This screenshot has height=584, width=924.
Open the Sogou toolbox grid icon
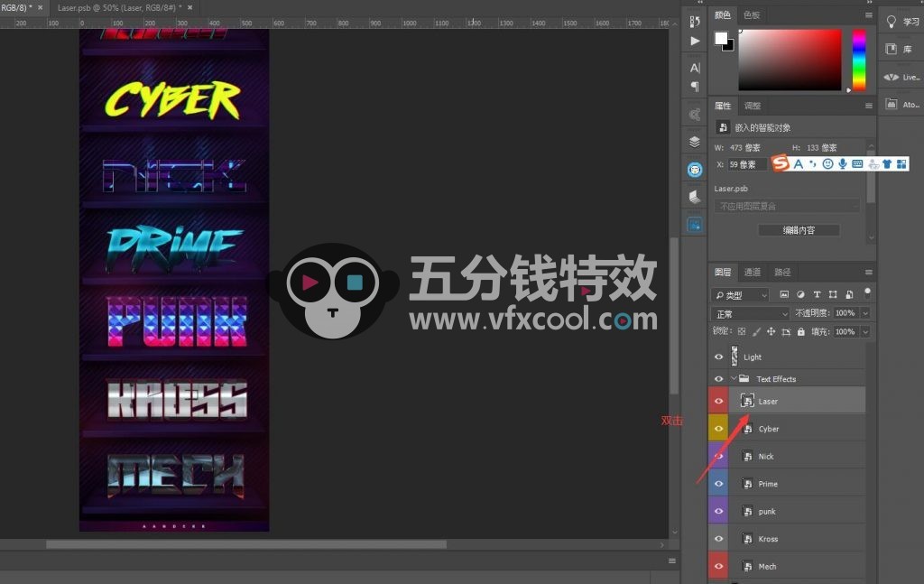[901, 163]
